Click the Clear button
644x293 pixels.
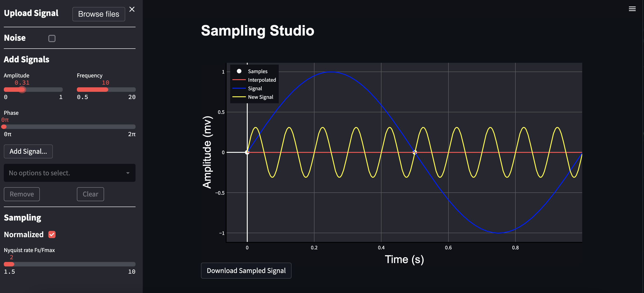pyautogui.click(x=90, y=194)
